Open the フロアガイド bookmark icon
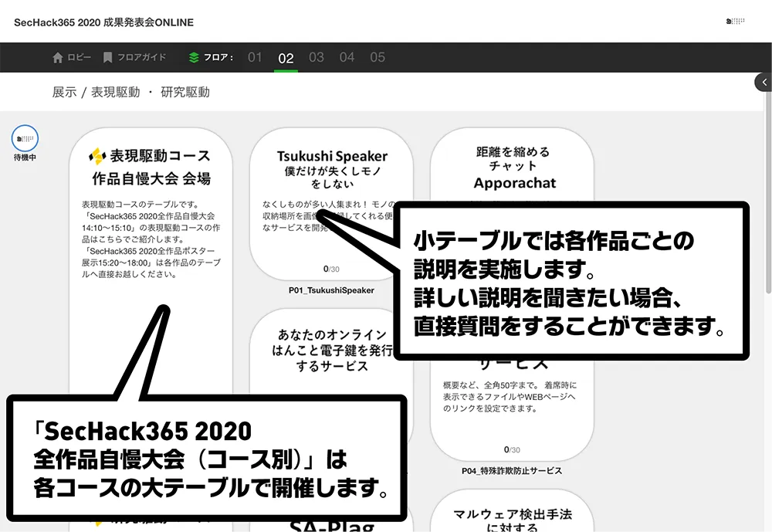 pyautogui.click(x=107, y=58)
